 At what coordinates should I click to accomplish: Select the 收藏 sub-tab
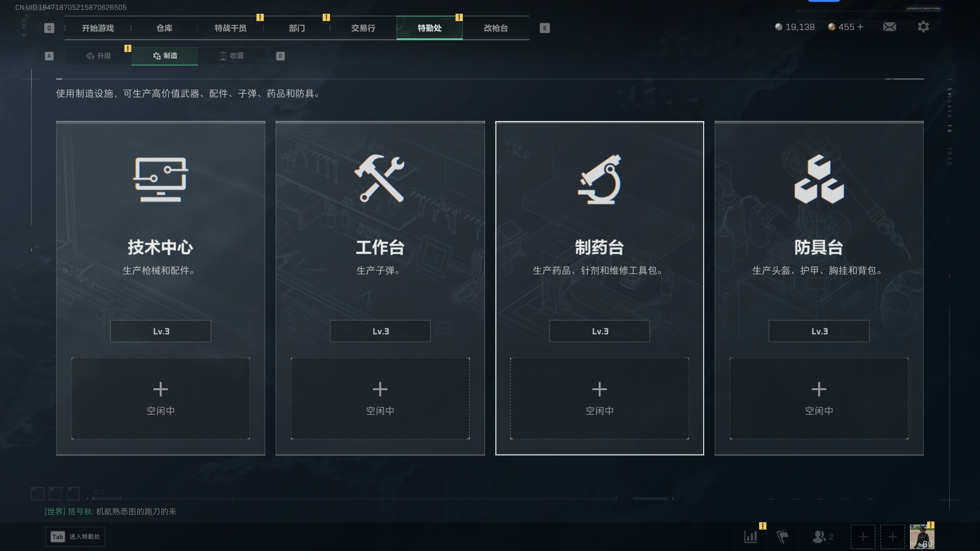click(231, 56)
